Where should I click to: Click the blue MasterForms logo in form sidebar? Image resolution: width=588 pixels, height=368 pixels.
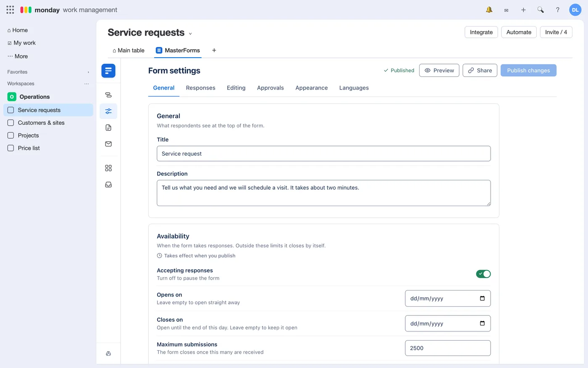(108, 71)
